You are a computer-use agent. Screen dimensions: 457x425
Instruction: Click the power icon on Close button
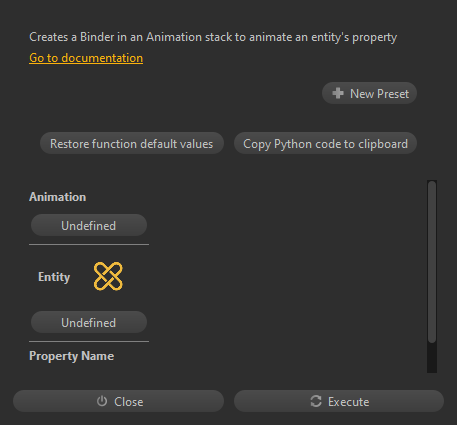[102, 401]
